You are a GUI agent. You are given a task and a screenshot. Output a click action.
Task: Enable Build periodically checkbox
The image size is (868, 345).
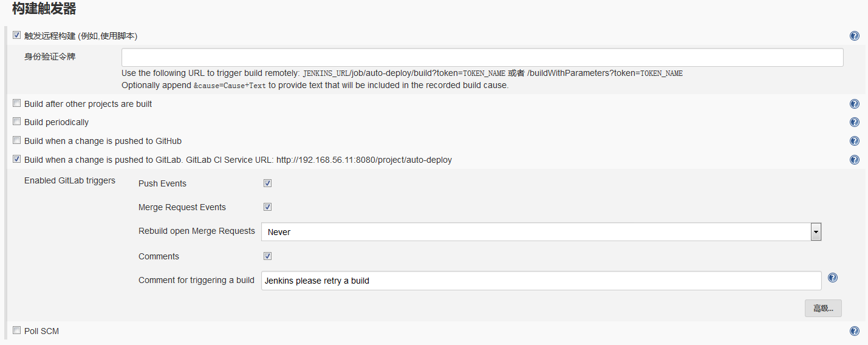tap(16, 121)
